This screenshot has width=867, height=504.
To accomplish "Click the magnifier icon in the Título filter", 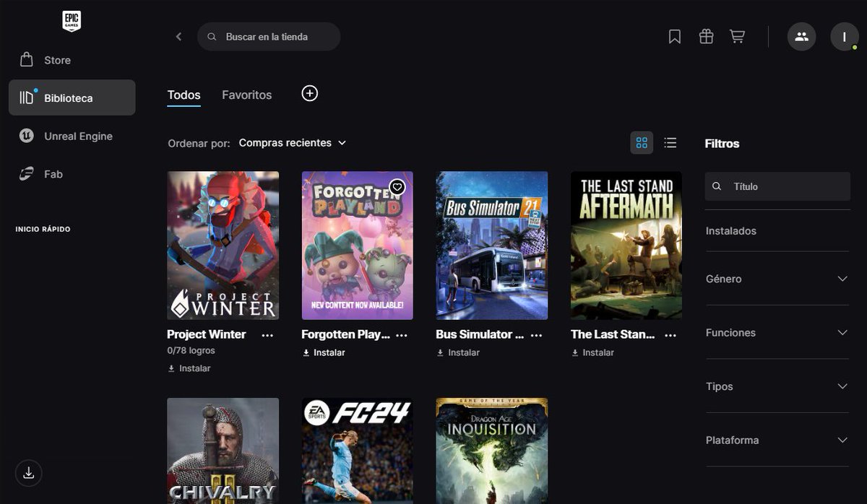I will tap(717, 186).
